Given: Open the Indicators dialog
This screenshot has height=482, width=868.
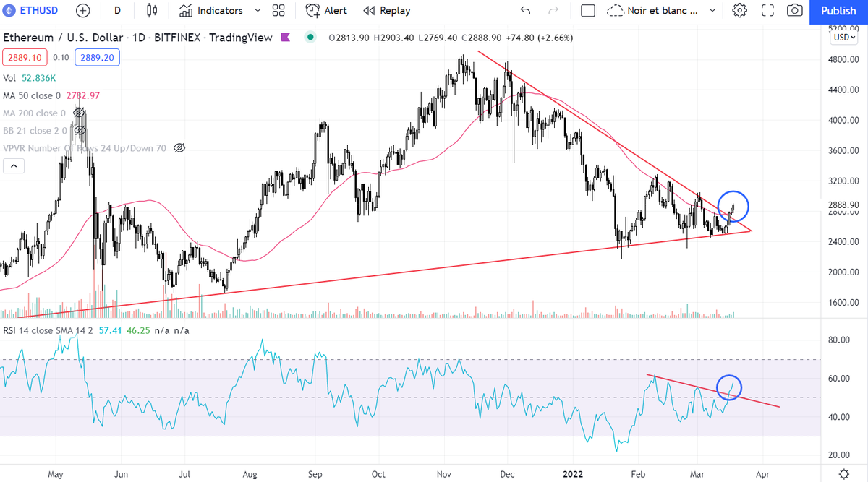Looking at the screenshot, I should pos(211,11).
